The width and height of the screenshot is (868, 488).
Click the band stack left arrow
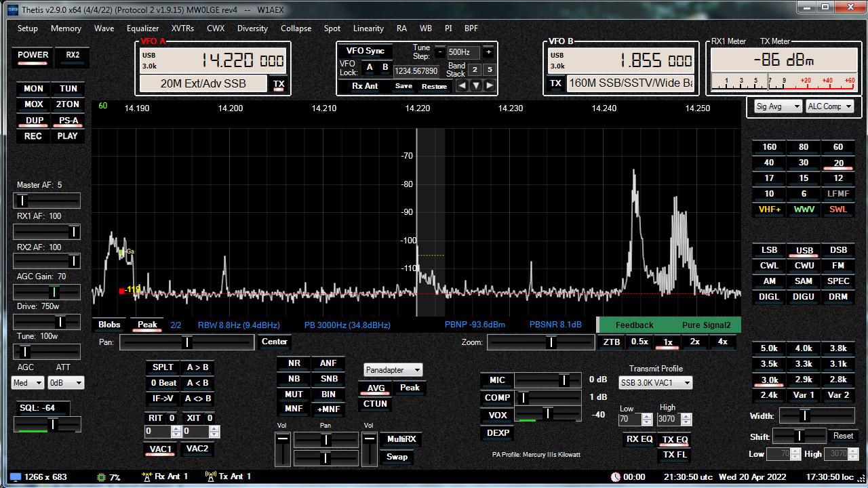[462, 85]
